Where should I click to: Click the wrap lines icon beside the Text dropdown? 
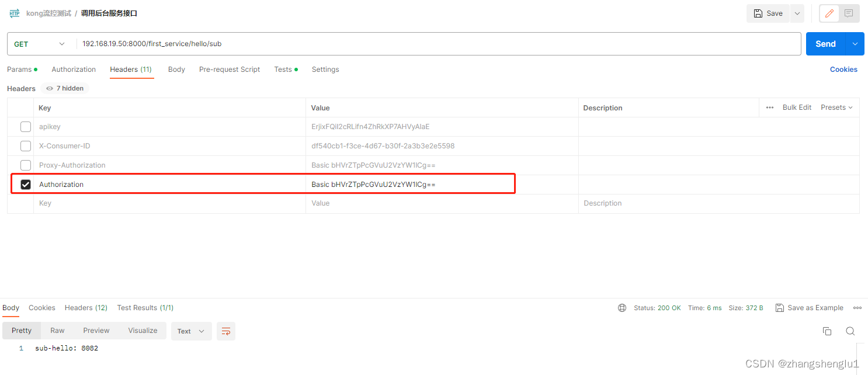coord(226,331)
